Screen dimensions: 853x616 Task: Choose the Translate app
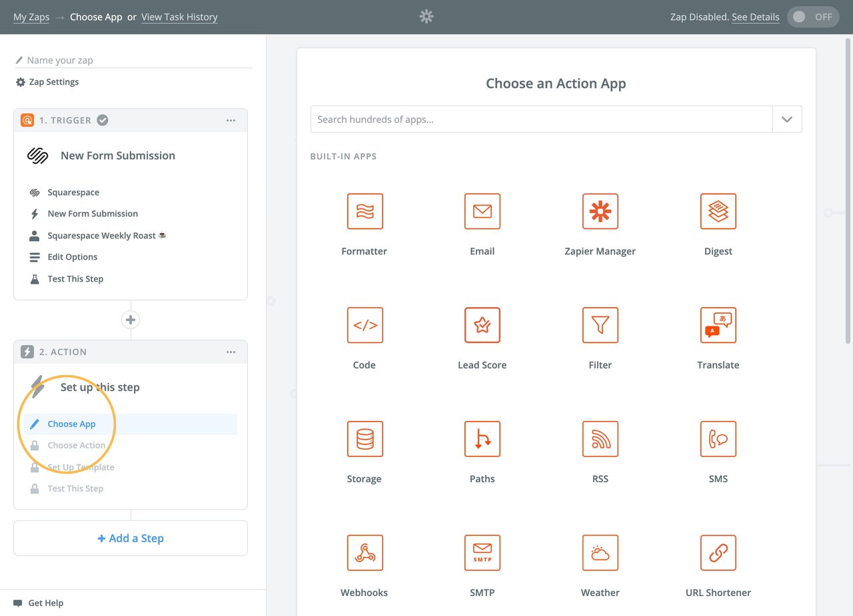click(718, 325)
